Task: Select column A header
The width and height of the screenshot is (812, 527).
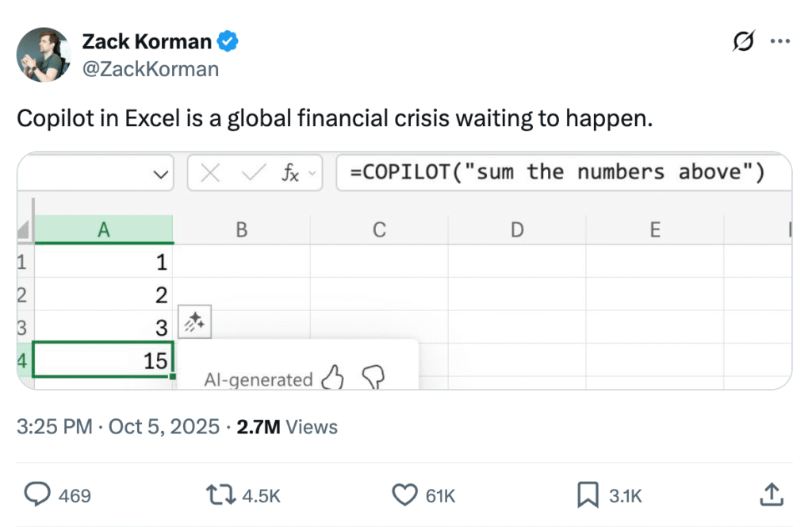Action: [103, 229]
